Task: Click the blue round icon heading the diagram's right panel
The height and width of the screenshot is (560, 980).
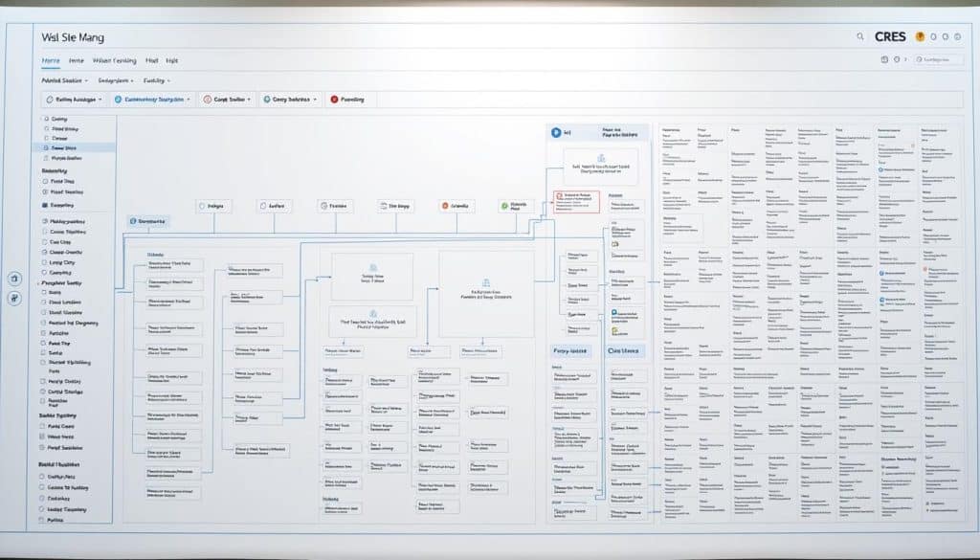Action: click(x=556, y=132)
